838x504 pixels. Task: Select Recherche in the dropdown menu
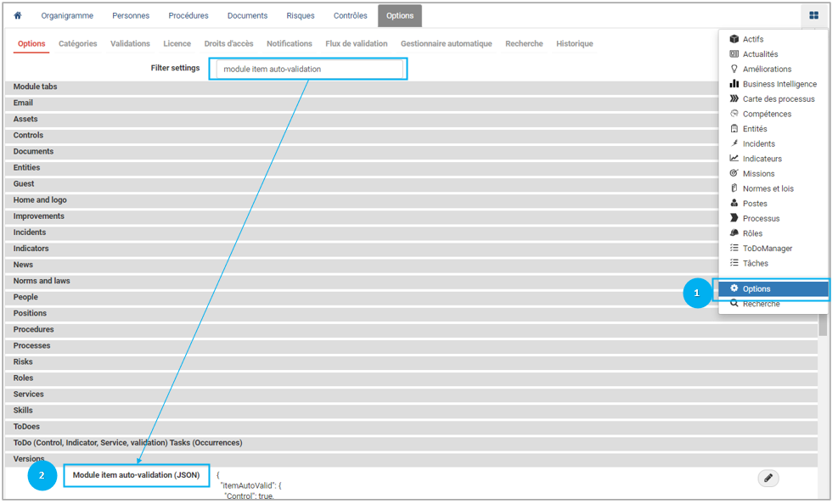click(760, 304)
